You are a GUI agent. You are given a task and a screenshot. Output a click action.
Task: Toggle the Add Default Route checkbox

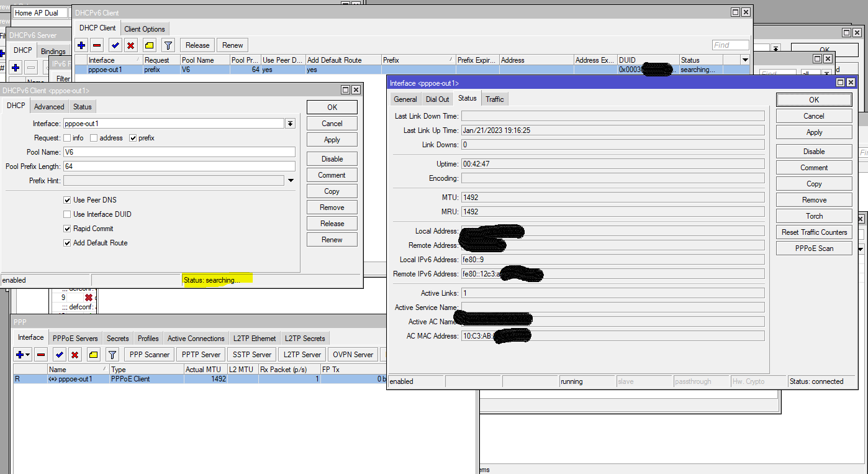[x=67, y=243]
